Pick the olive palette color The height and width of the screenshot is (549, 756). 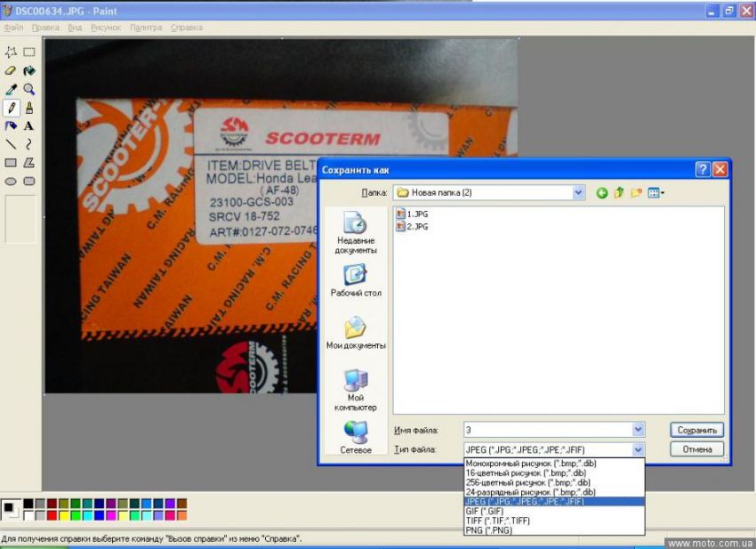pos(64,504)
